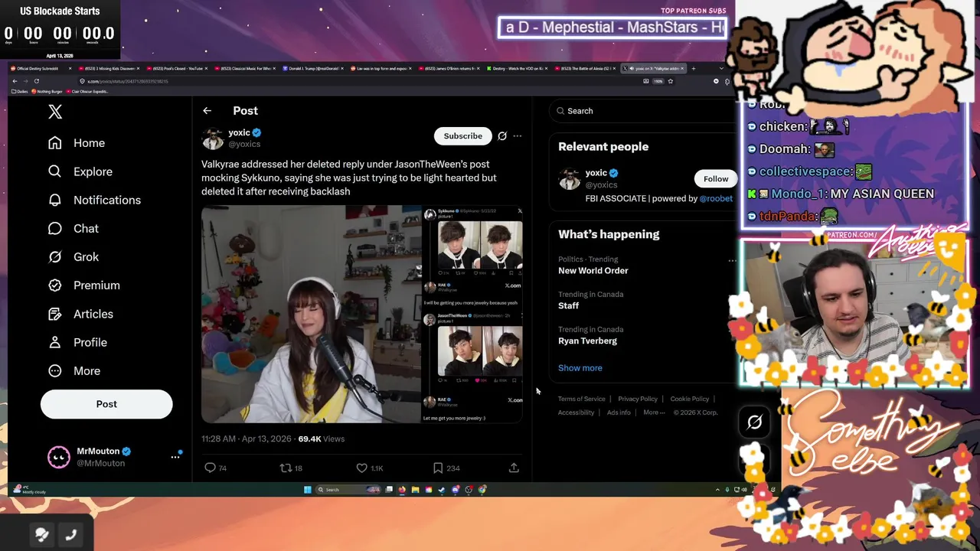Click the X search field
980x551 pixels.
click(x=643, y=111)
